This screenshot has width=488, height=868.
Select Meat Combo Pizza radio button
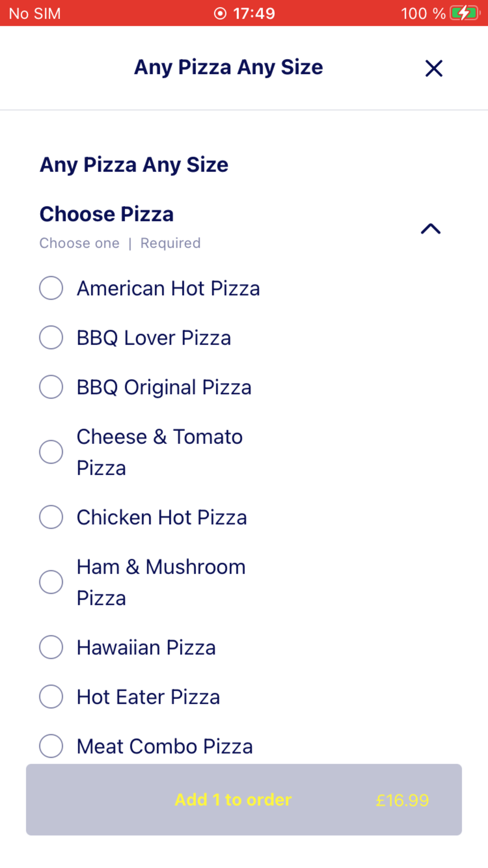click(x=51, y=746)
